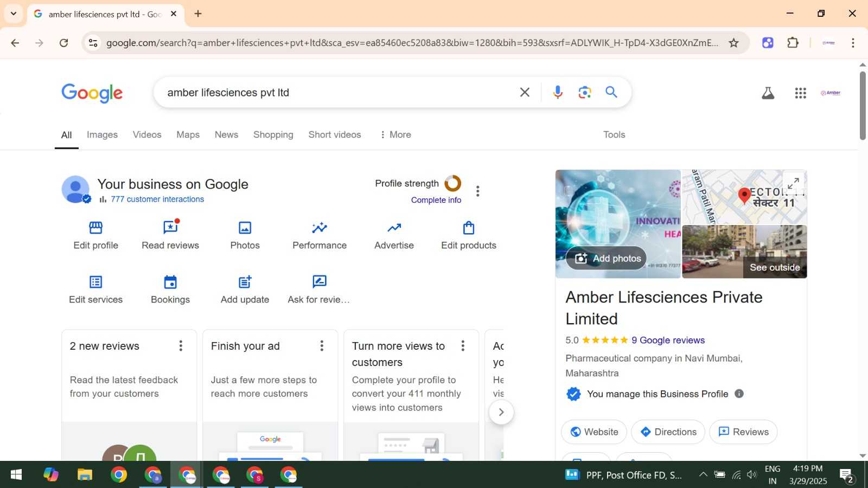Open business profile three-dot options menu
This screenshot has height=488, width=868.
(x=477, y=191)
